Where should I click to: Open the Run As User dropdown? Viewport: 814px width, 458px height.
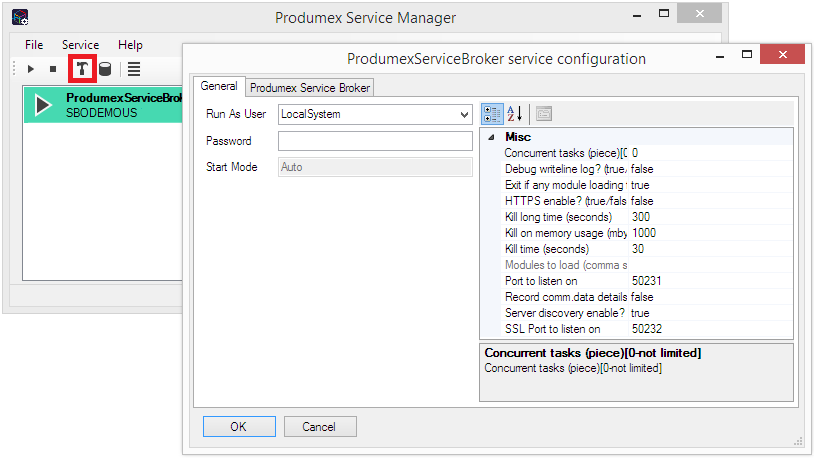[x=463, y=114]
